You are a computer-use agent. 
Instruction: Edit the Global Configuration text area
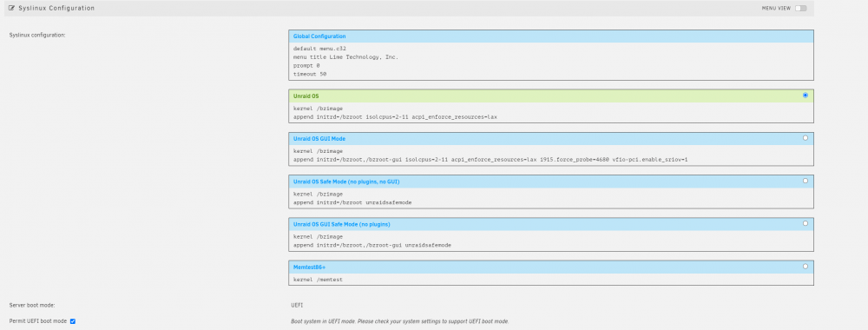point(551,62)
